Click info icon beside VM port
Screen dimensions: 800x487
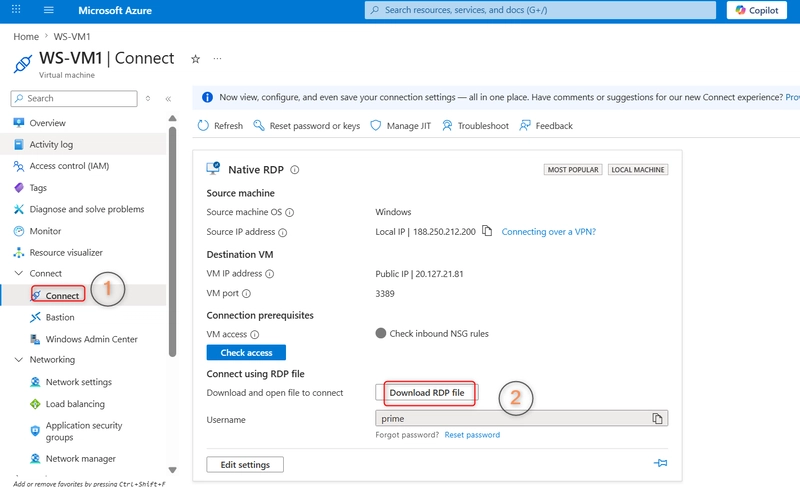pos(246,294)
